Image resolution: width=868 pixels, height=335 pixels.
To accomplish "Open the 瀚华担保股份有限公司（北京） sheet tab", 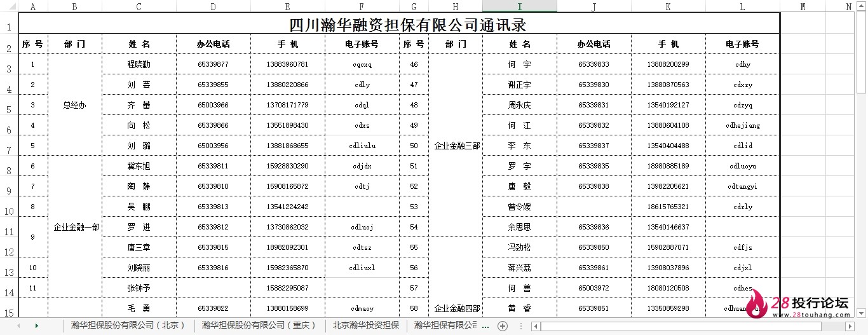I will pyautogui.click(x=129, y=325).
